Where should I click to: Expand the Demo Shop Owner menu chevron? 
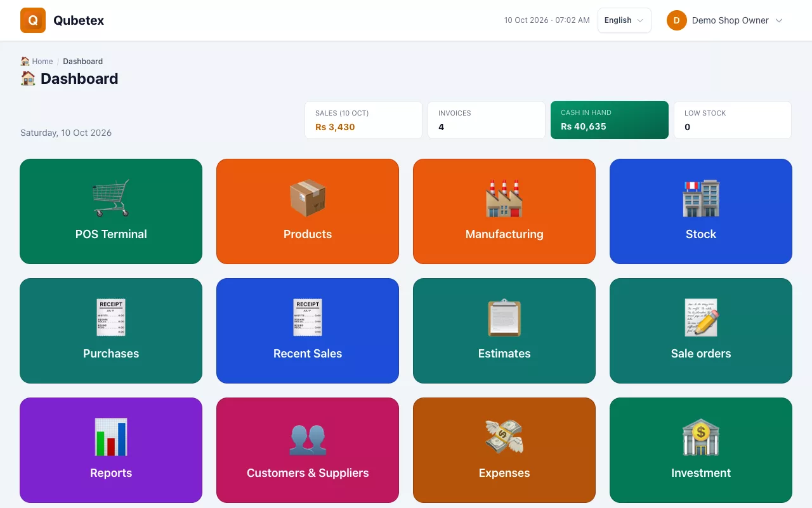779,20
